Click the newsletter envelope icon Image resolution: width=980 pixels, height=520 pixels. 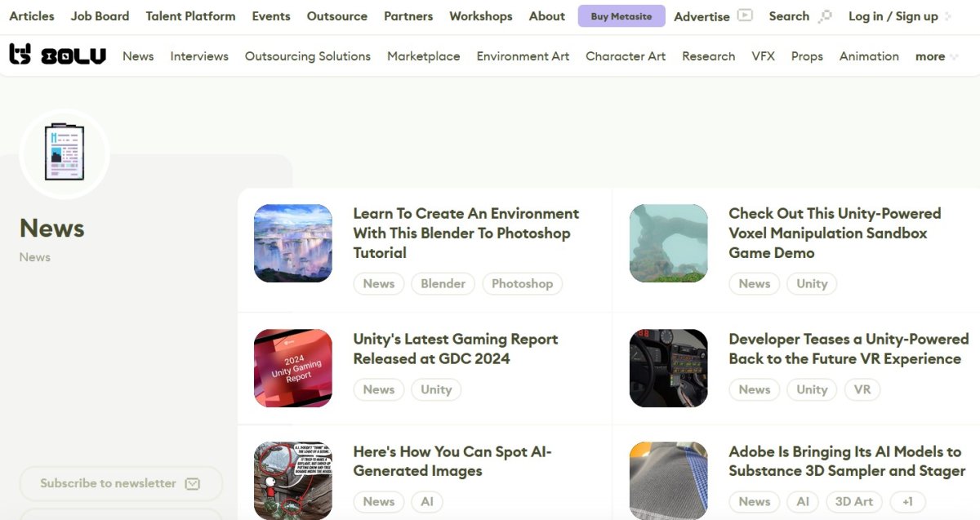[192, 483]
